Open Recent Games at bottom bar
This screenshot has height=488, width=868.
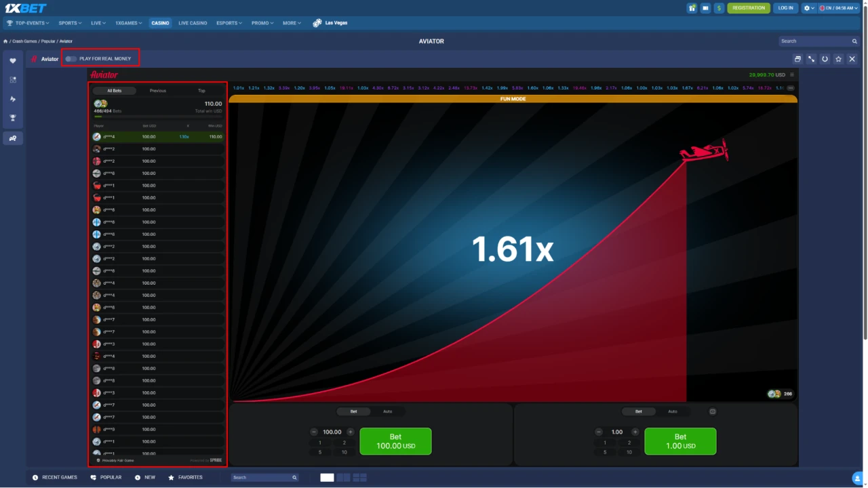click(x=55, y=478)
